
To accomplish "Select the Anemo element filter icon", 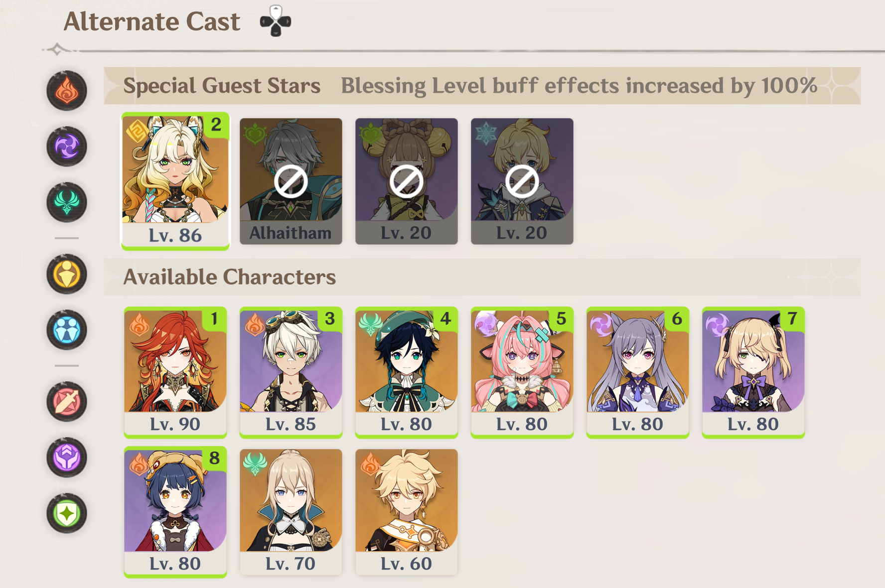I will pyautogui.click(x=67, y=202).
